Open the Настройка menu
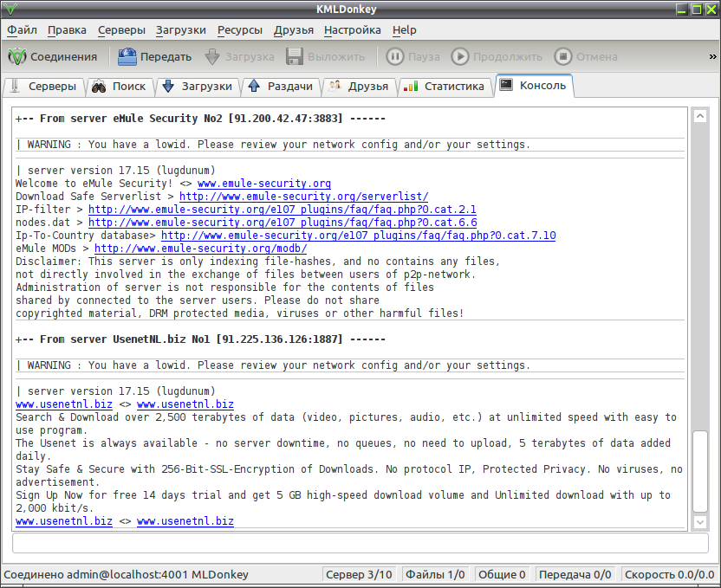The image size is (721, 588). coord(352,30)
